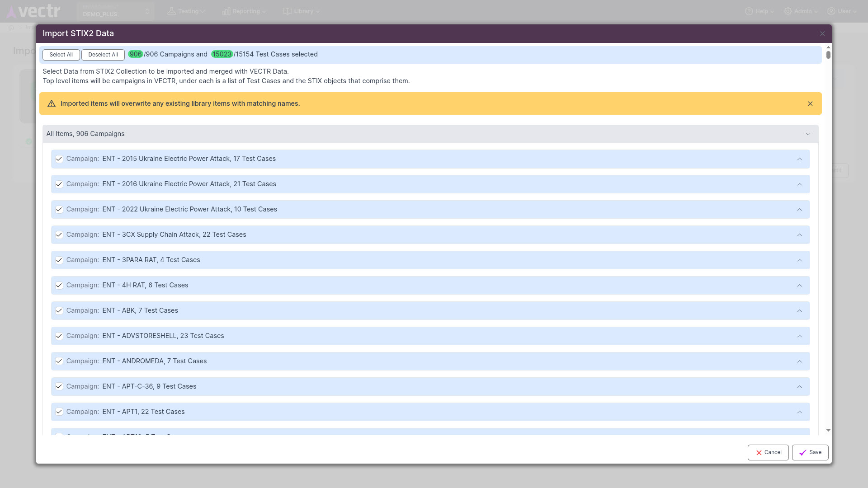Image resolution: width=868 pixels, height=488 pixels.
Task: Click the User profile icon
Action: tap(831, 11)
